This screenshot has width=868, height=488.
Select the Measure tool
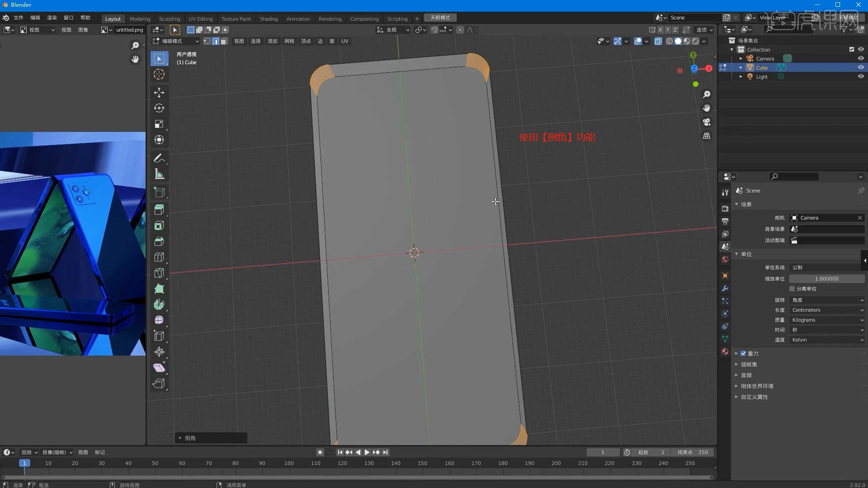click(x=159, y=174)
